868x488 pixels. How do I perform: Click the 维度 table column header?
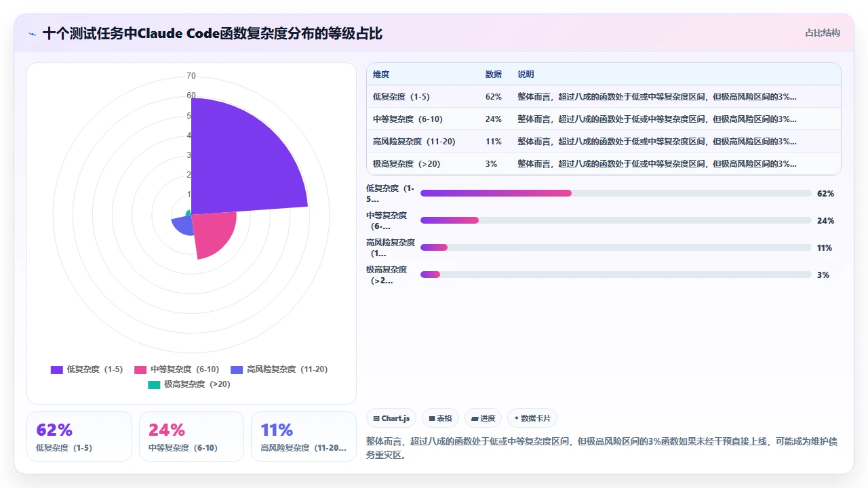[381, 75]
